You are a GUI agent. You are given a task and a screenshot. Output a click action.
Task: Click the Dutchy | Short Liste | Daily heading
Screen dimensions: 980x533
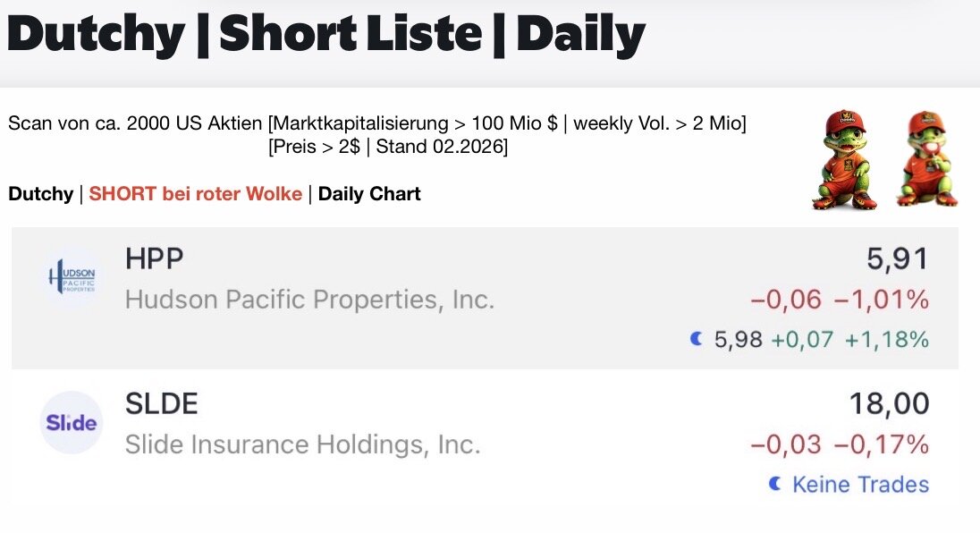326,34
